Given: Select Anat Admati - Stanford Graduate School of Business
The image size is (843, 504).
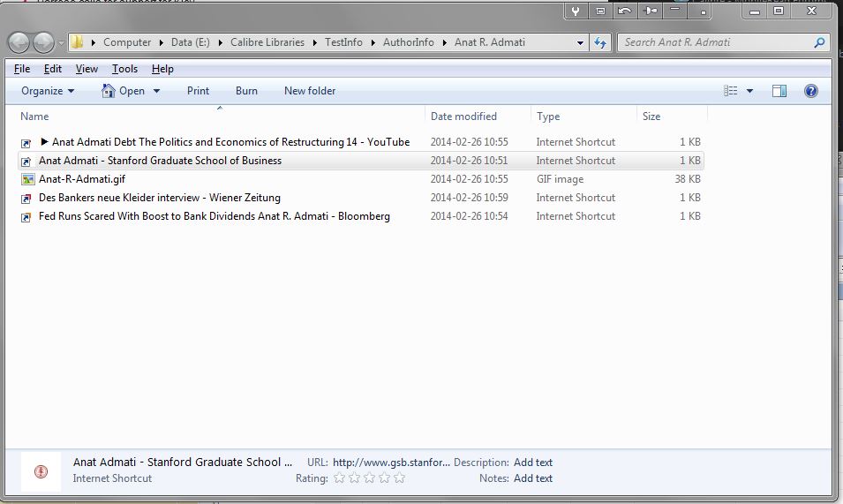Looking at the screenshot, I should [160, 161].
